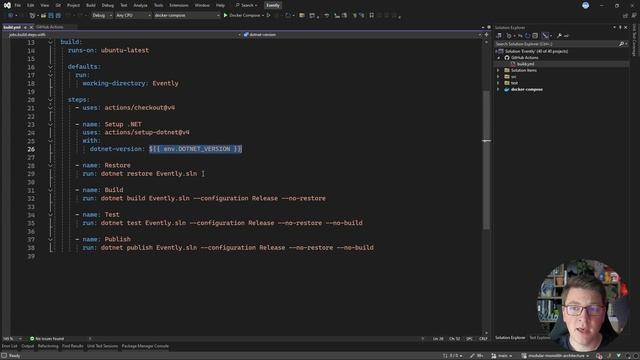Collapse the Restore step at line 28

coord(50,165)
